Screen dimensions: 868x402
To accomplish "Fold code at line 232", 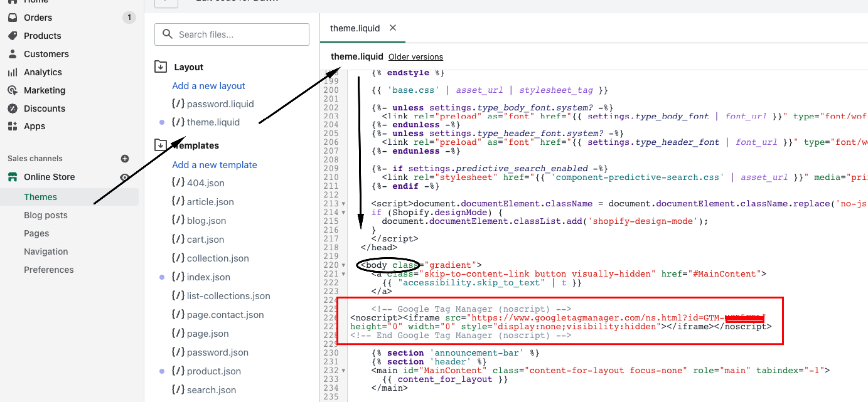I will click(x=343, y=371).
